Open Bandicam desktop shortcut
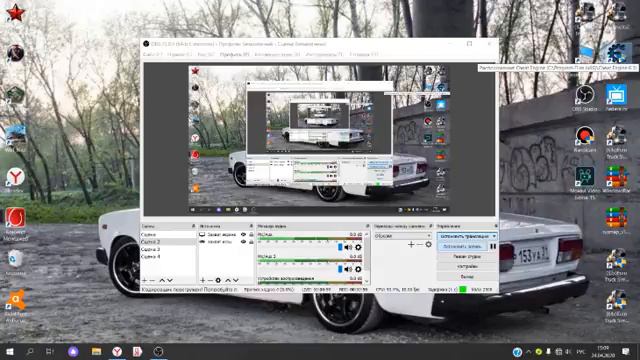The image size is (640, 360). (x=584, y=138)
